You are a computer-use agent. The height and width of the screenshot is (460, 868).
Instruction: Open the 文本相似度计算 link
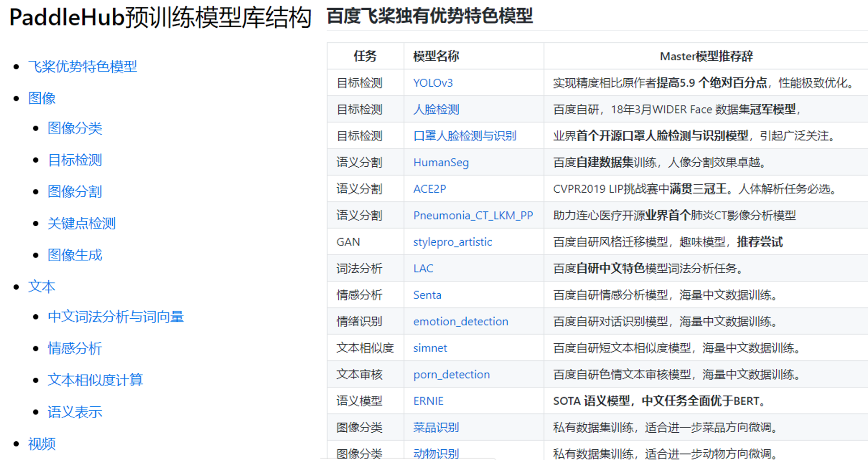(x=95, y=380)
